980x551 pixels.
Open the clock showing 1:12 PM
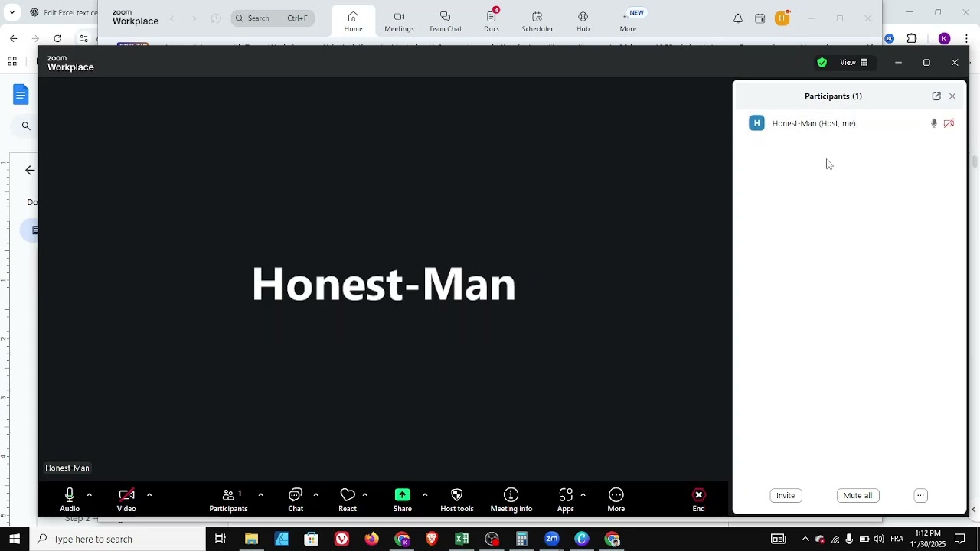click(x=928, y=539)
